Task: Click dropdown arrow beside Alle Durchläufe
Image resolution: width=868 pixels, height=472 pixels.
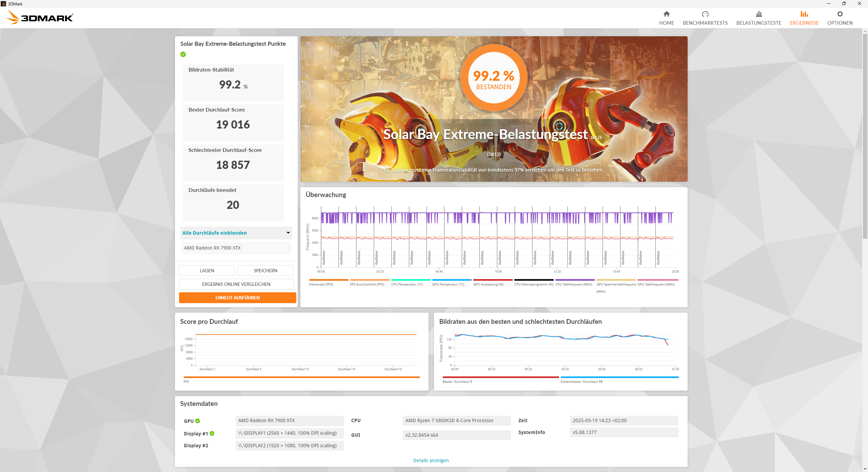Action: pyautogui.click(x=288, y=233)
